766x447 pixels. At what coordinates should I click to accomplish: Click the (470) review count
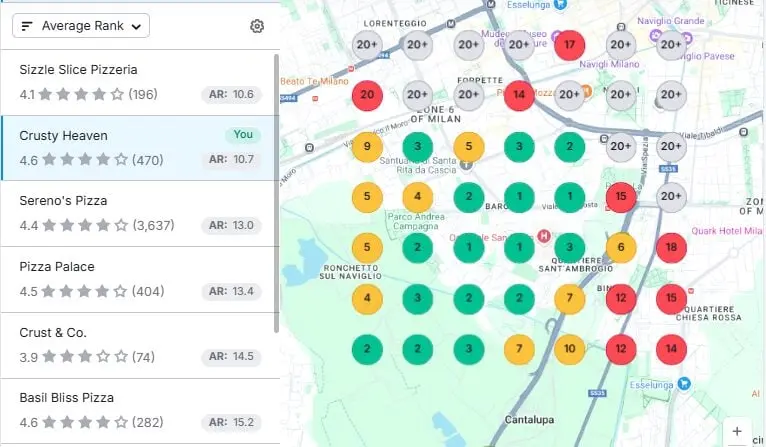coord(148,160)
